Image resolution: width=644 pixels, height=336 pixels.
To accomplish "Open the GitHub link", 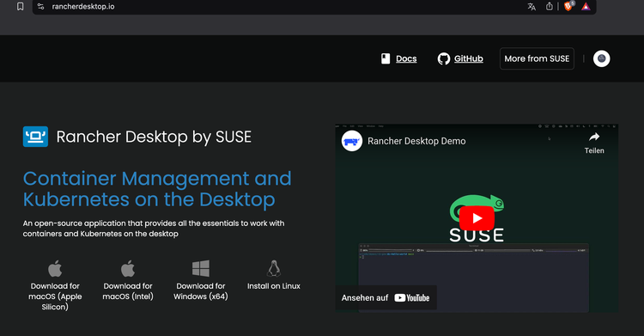I will tap(469, 58).
